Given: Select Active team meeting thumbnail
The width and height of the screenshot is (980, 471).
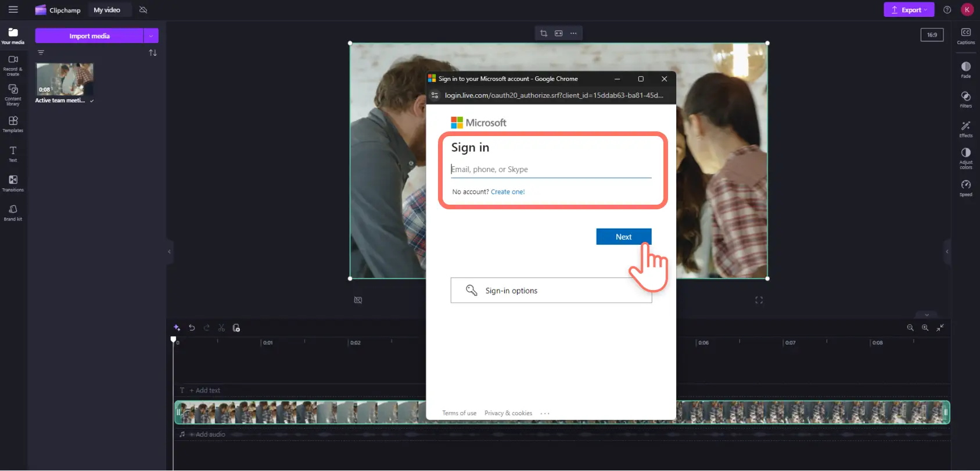Looking at the screenshot, I should click(x=64, y=79).
